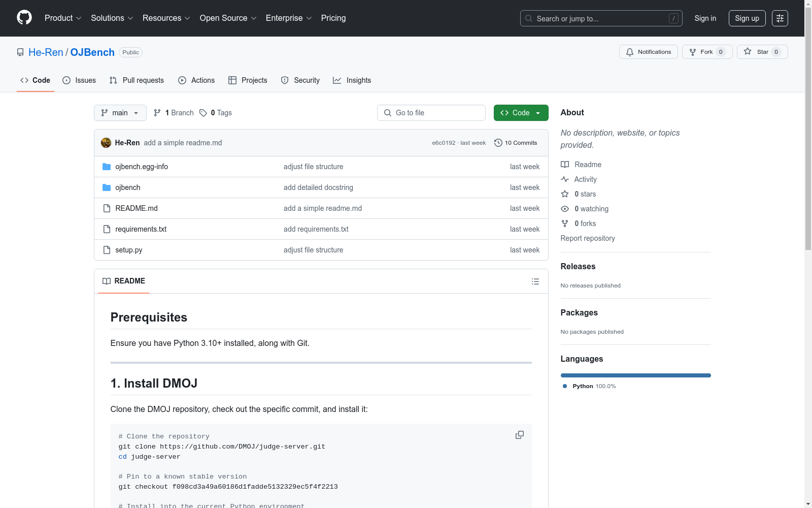
Task: Switch to the Projects tab
Action: 248,80
